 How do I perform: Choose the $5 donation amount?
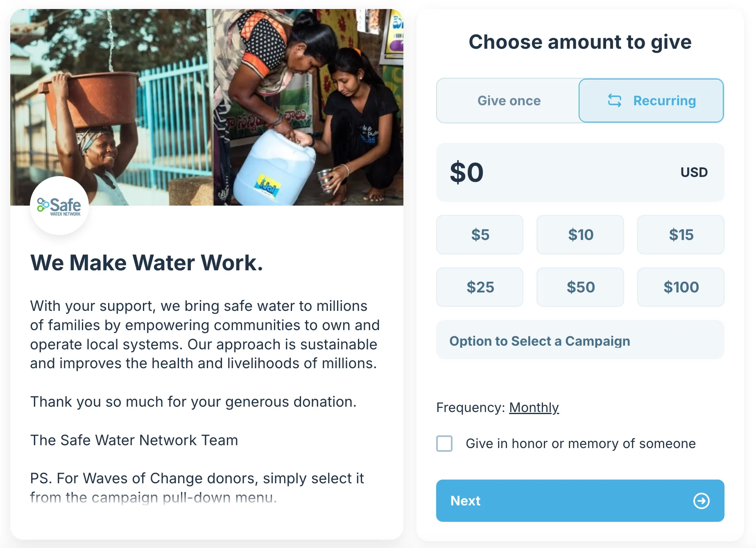tap(480, 235)
